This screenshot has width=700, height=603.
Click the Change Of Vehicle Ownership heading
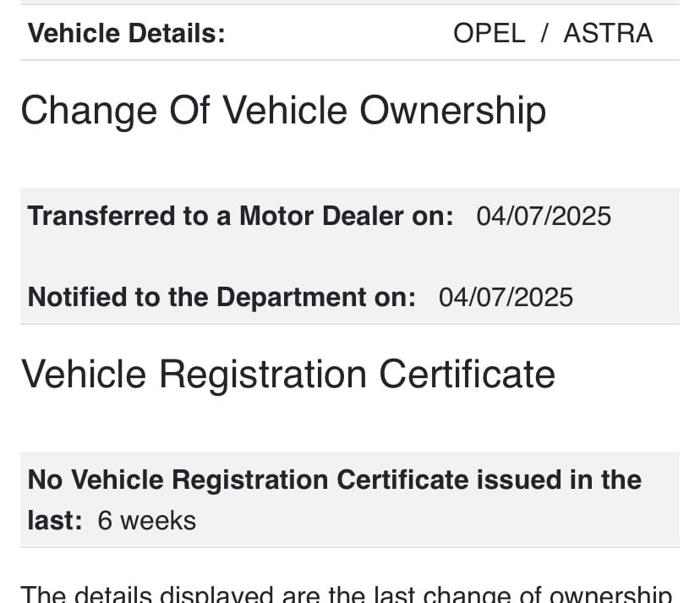pyautogui.click(x=283, y=111)
